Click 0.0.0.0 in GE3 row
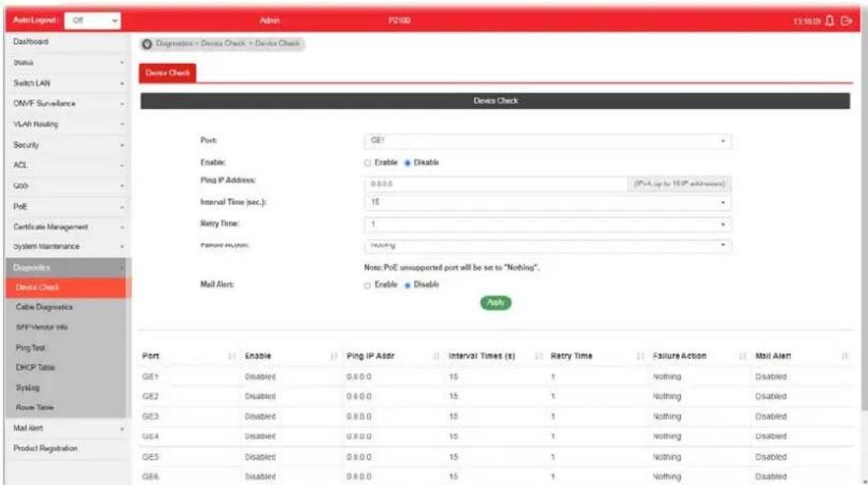This screenshot has height=485, width=868. pyautogui.click(x=359, y=416)
